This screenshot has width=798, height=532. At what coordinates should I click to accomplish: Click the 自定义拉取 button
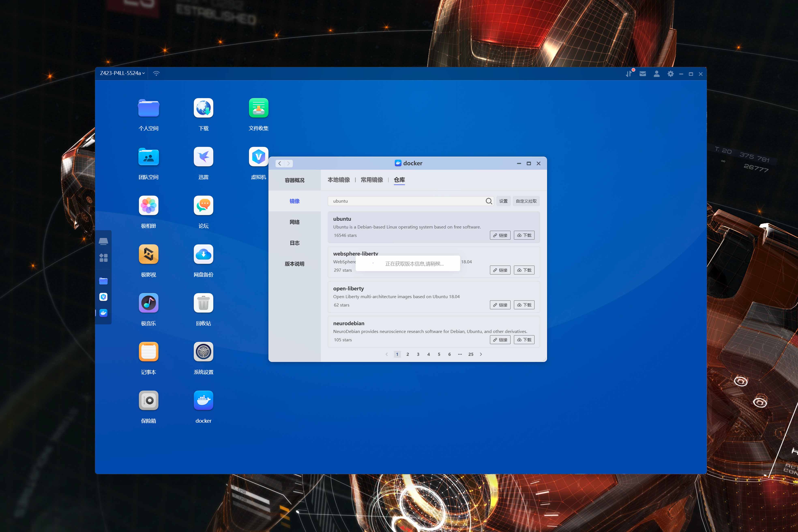(x=526, y=201)
